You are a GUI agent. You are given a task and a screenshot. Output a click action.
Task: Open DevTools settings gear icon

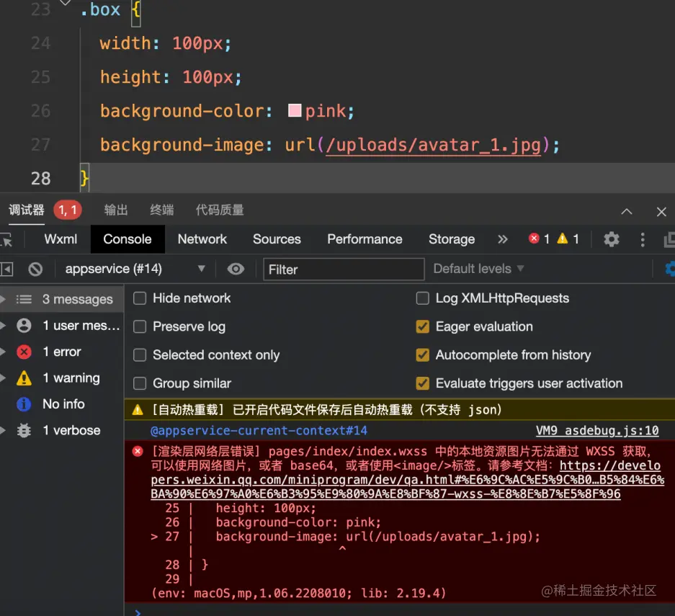tap(611, 239)
